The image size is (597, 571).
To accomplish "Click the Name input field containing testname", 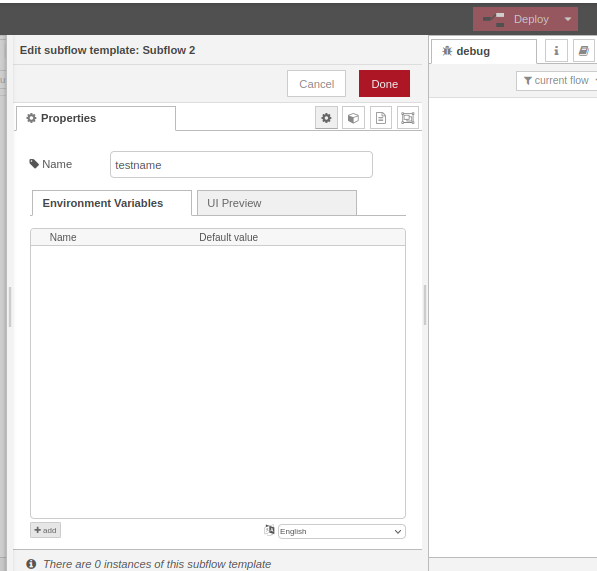I will point(241,165).
